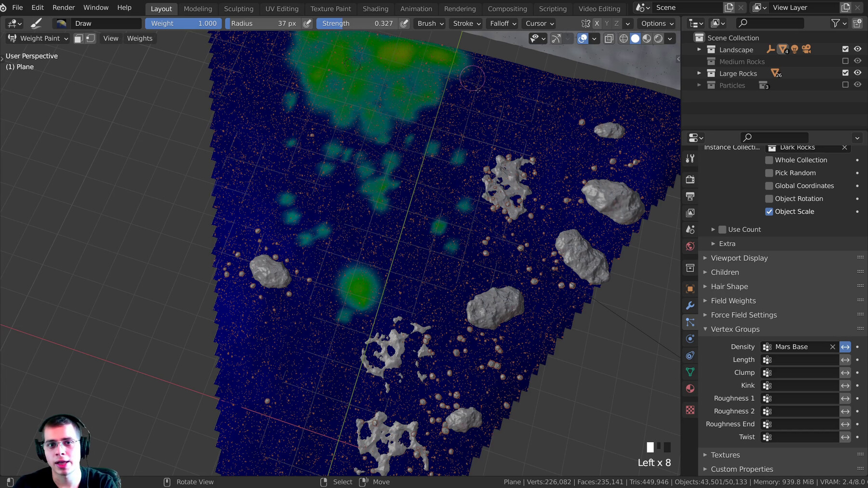The image size is (868, 488).
Task: Expand Large Rocks collection in outliner
Action: pyautogui.click(x=699, y=73)
